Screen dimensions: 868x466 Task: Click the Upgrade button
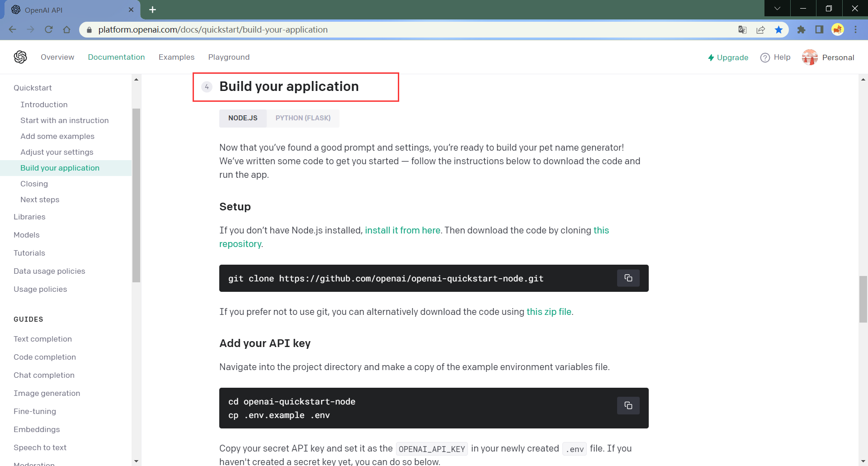728,57
